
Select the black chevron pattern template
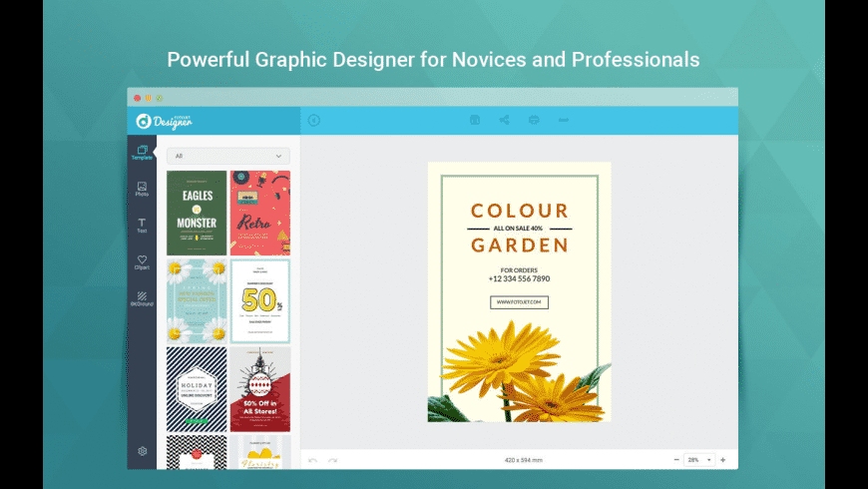197,452
